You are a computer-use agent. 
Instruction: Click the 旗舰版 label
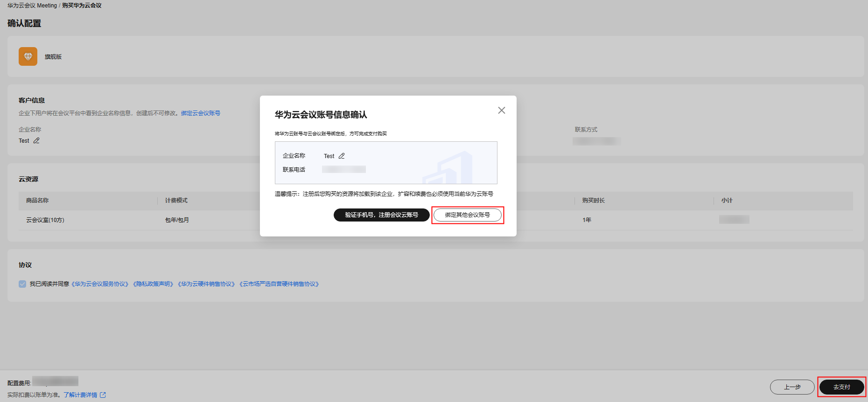click(x=53, y=57)
